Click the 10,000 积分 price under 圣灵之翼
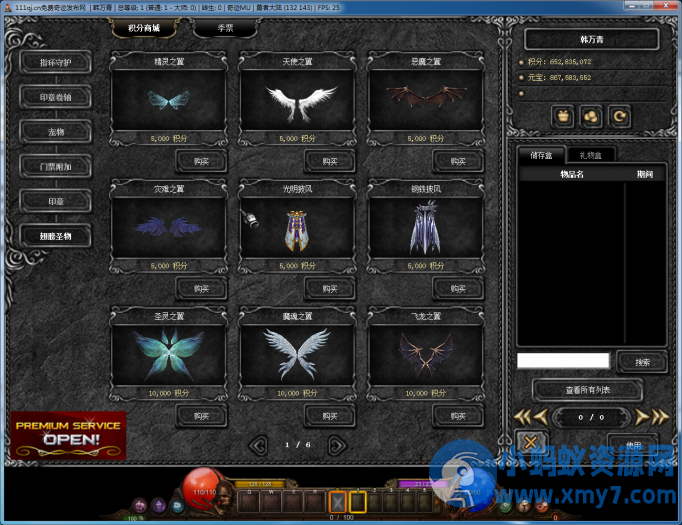 [169, 393]
